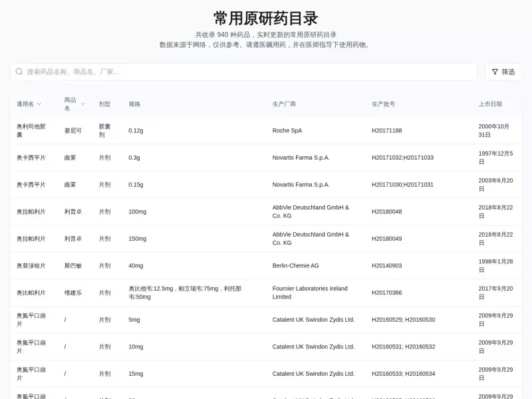Click the 2017年9月20日 launch date cell
Image resolution: width=532 pixels, height=399 pixels.
pyautogui.click(x=495, y=293)
